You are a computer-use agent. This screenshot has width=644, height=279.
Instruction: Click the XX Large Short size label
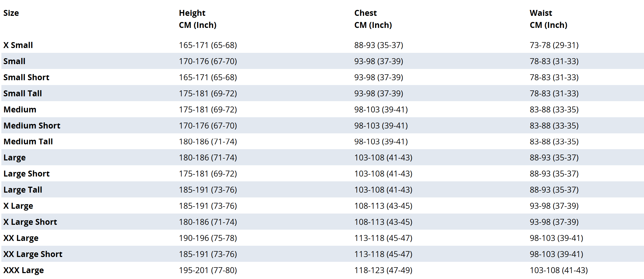33,254
